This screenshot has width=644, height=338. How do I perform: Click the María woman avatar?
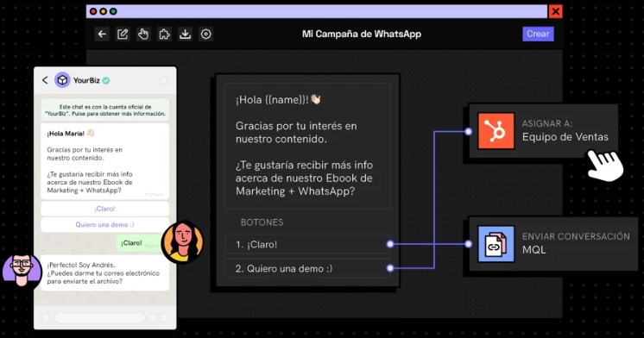tap(182, 242)
